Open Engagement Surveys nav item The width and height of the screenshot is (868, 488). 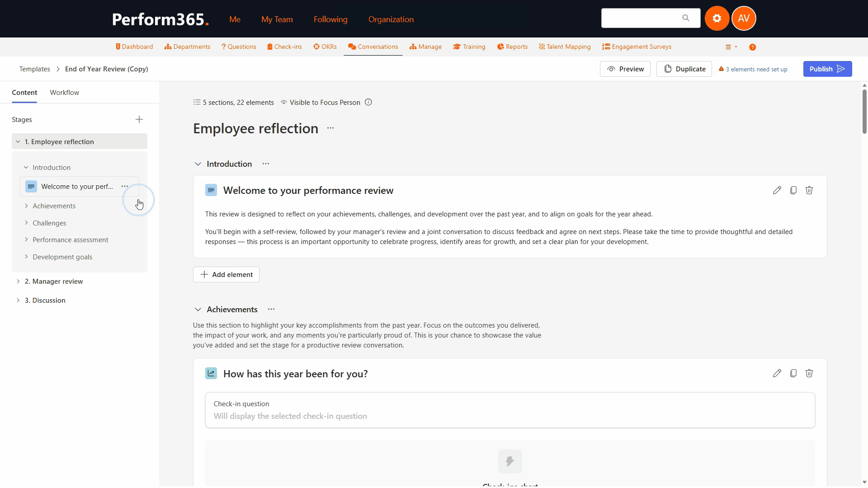coord(637,47)
